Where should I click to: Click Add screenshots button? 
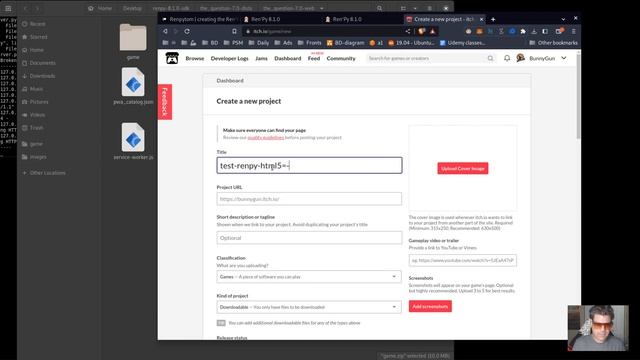coord(430,306)
